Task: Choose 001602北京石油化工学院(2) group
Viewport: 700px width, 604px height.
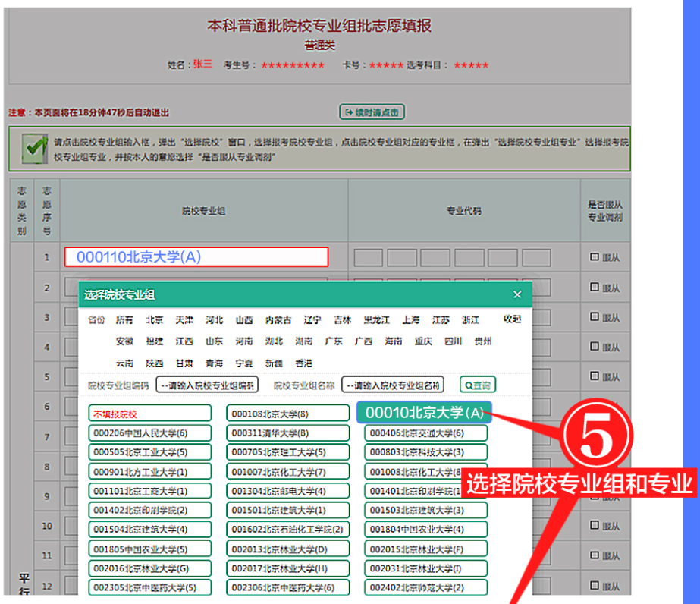Action: pos(288,530)
